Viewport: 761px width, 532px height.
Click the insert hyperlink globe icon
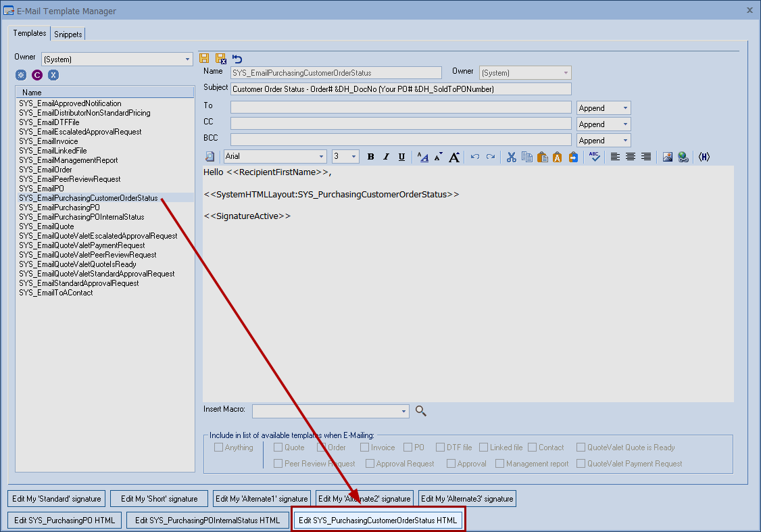tap(683, 157)
